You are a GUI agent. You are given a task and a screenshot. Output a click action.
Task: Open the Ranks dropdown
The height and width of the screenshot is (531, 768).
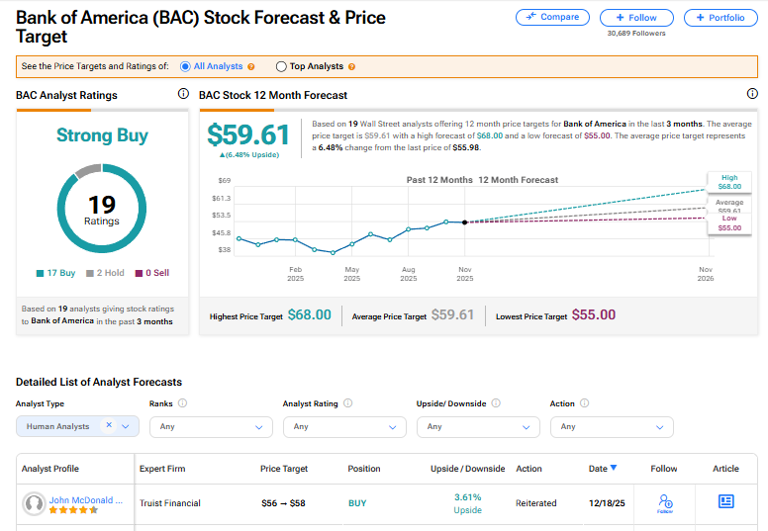pos(211,426)
